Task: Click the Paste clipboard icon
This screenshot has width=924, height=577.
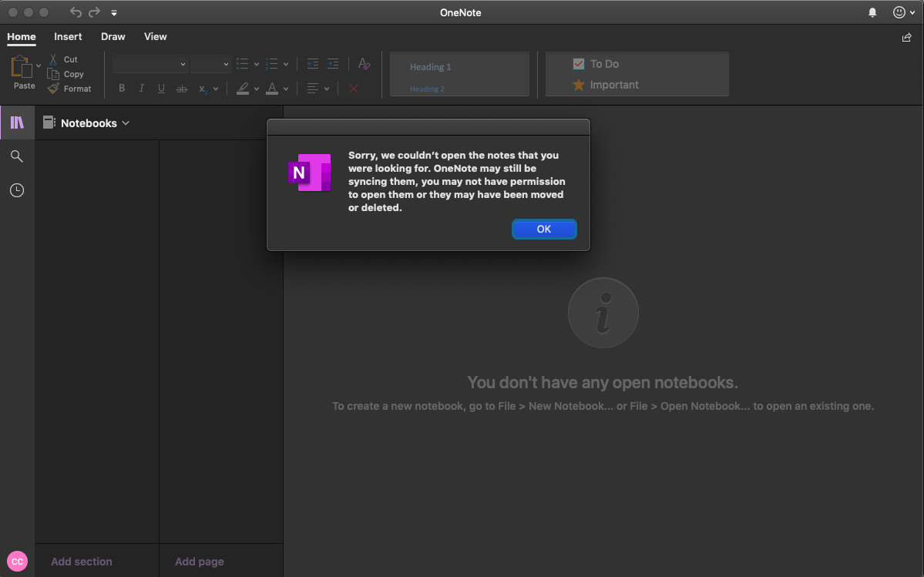Action: [x=22, y=66]
